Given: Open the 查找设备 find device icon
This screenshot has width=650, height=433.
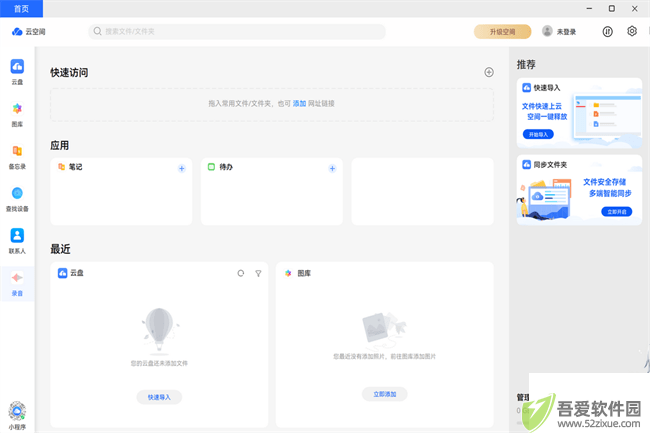Looking at the screenshot, I should tap(17, 194).
